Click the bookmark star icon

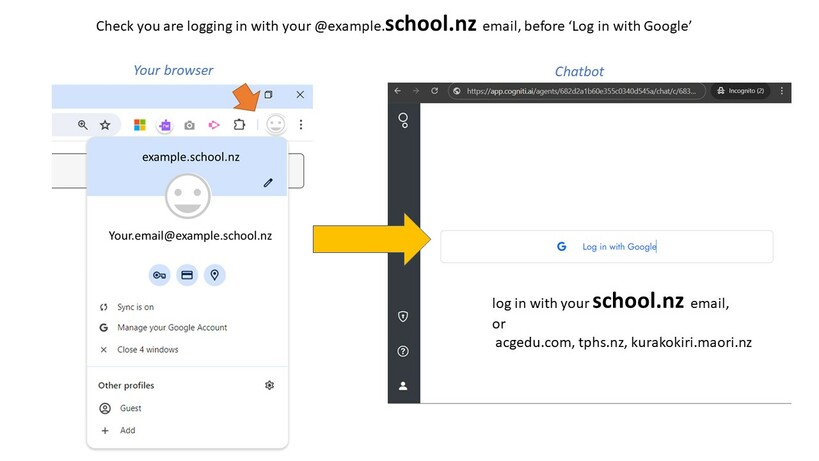coord(105,125)
